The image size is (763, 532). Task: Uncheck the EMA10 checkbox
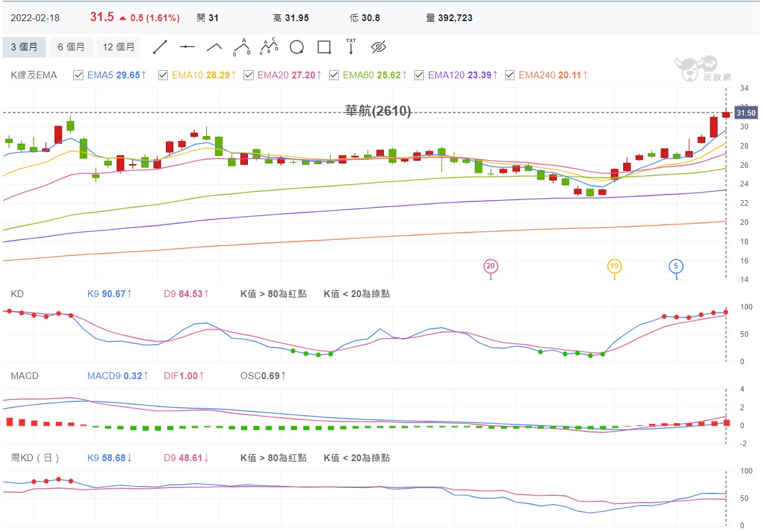pos(163,75)
